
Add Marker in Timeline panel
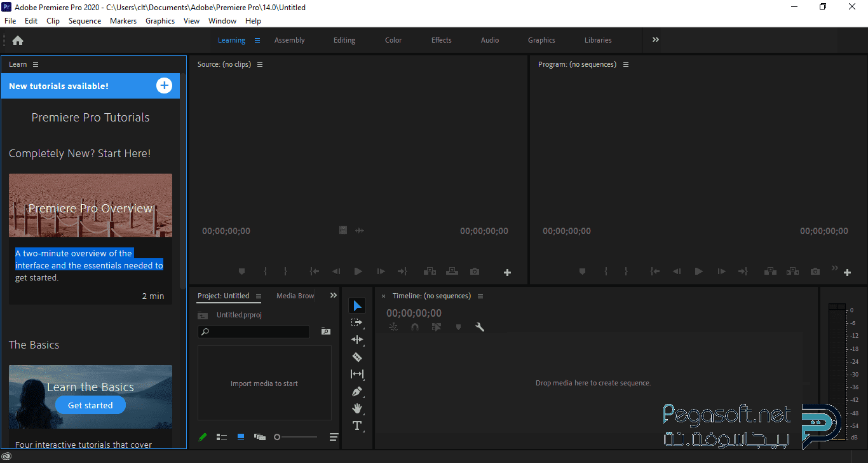(458, 327)
